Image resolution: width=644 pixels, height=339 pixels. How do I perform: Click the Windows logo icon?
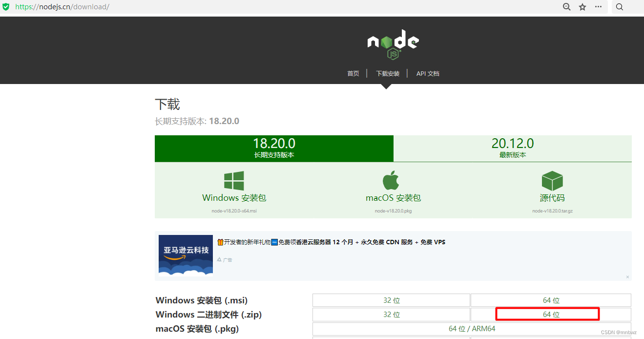[x=234, y=181]
